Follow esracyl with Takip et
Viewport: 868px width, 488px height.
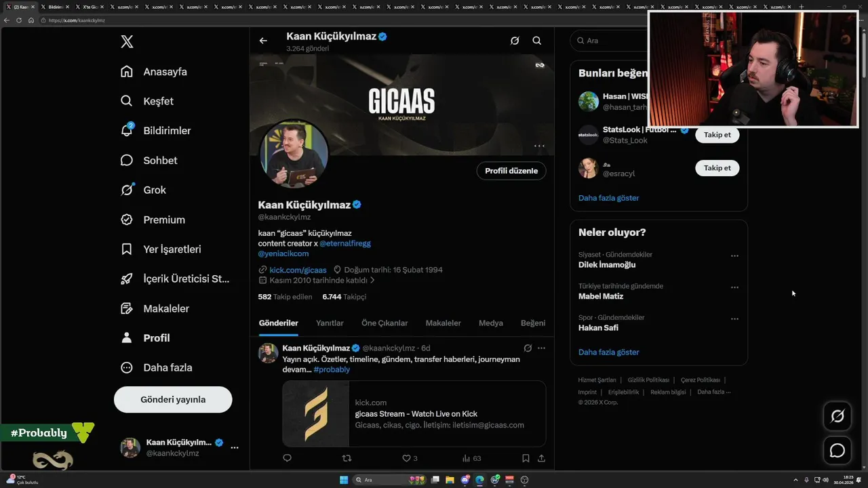[717, 168]
